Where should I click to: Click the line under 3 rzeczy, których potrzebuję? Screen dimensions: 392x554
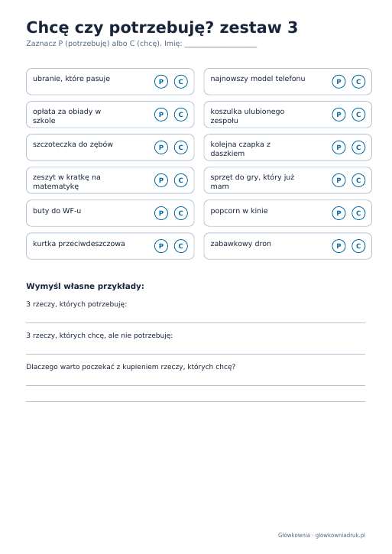(196, 322)
